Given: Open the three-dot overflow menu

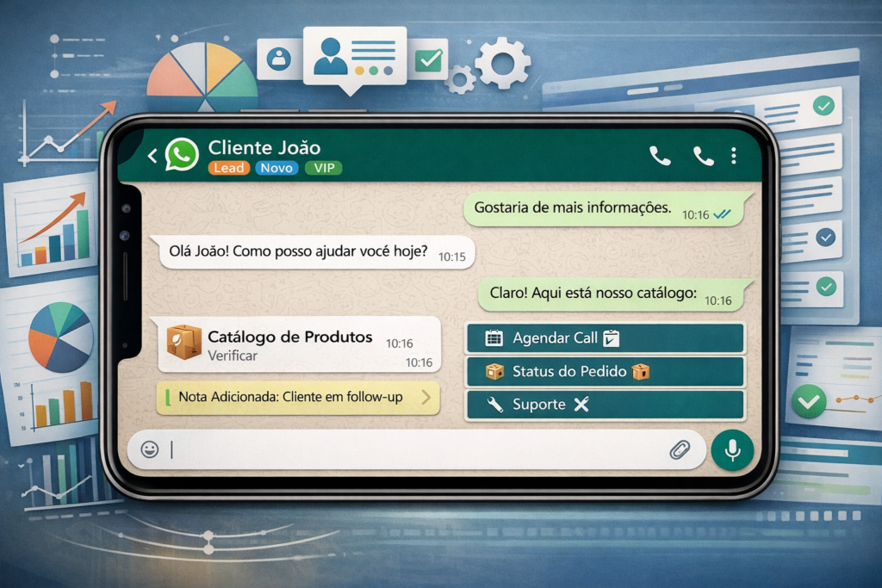Looking at the screenshot, I should click(734, 155).
